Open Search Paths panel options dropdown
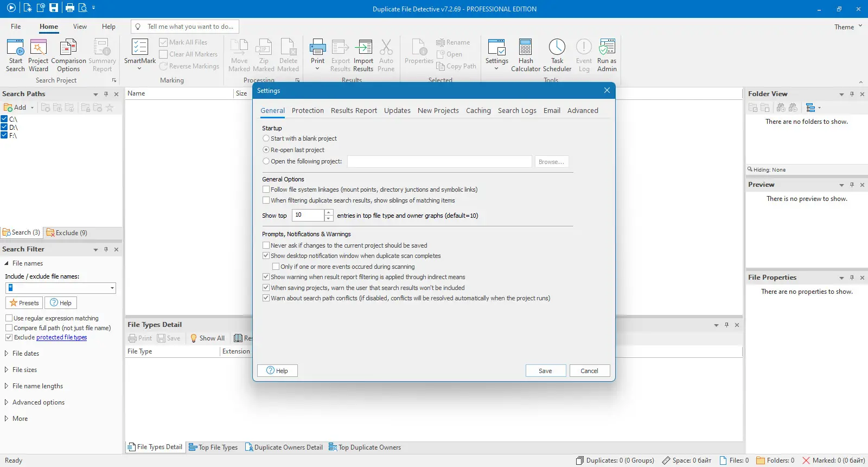The width and height of the screenshot is (868, 467). point(95,94)
